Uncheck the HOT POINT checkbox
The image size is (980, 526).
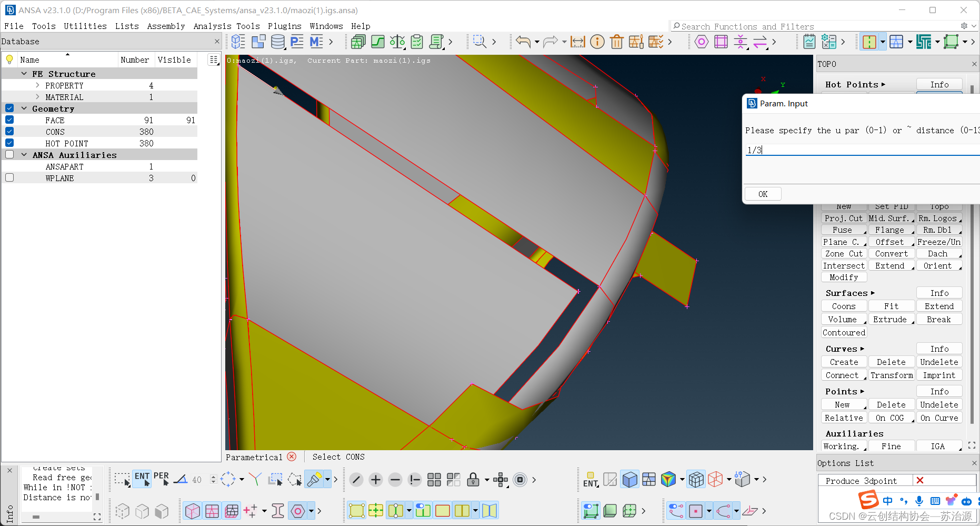pos(9,143)
